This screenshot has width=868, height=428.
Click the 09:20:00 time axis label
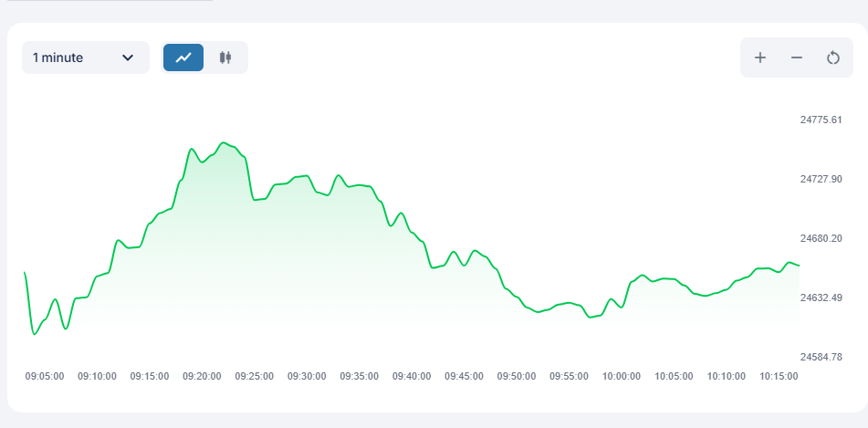[202, 375]
